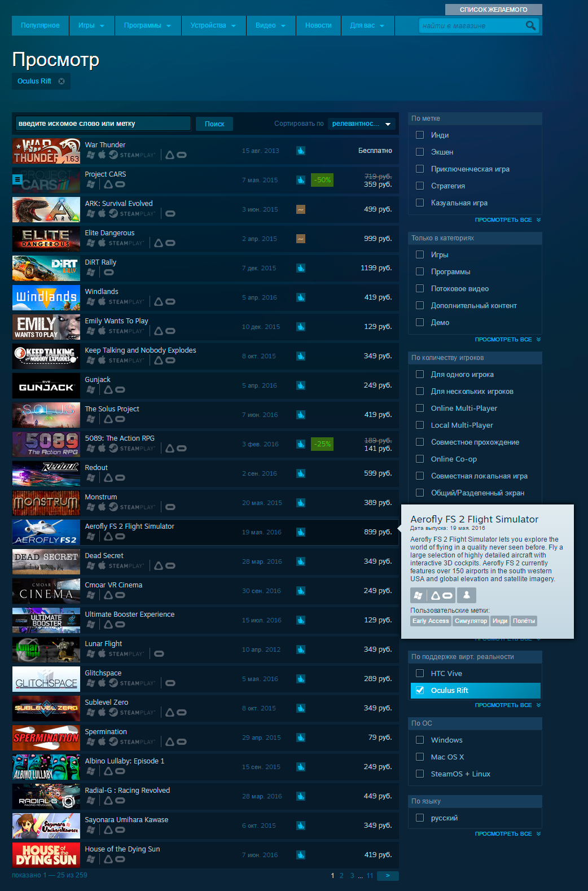Screen dimensions: 588x891
Task: Enable the Стратегия tag checkbox
Action: coord(420,186)
